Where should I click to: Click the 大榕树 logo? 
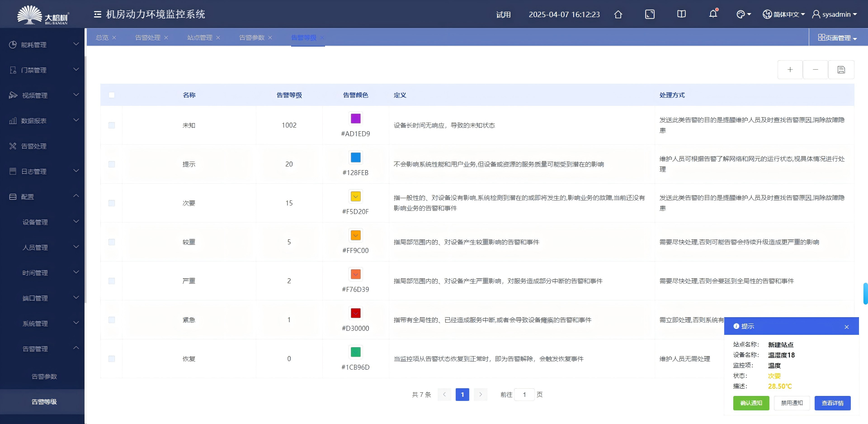pyautogui.click(x=42, y=14)
